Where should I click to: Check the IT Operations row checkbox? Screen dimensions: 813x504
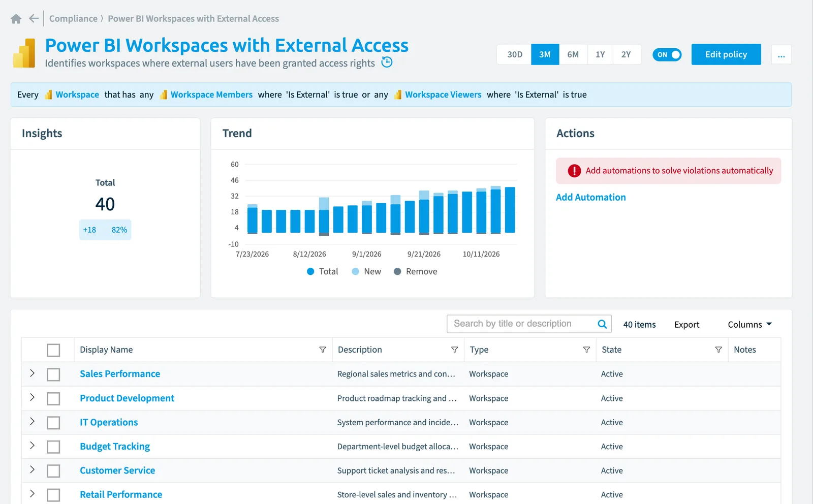[x=53, y=423]
